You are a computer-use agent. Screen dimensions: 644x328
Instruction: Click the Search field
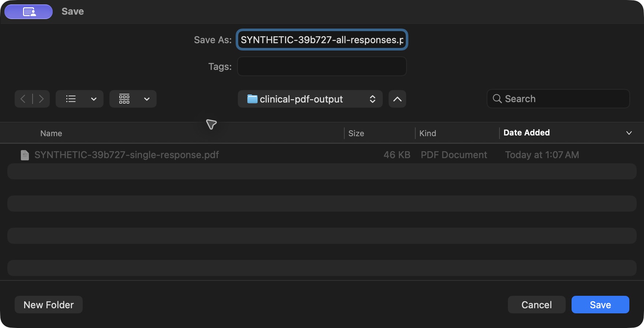pos(558,99)
